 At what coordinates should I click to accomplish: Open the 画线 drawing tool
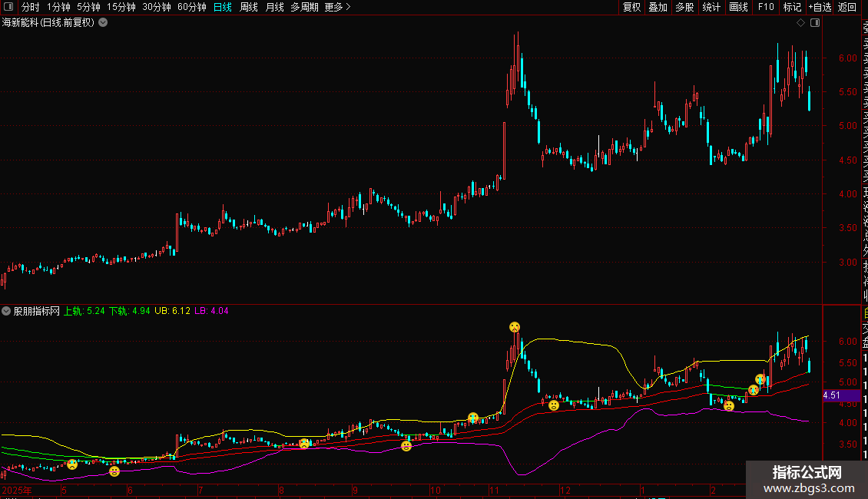tap(738, 7)
